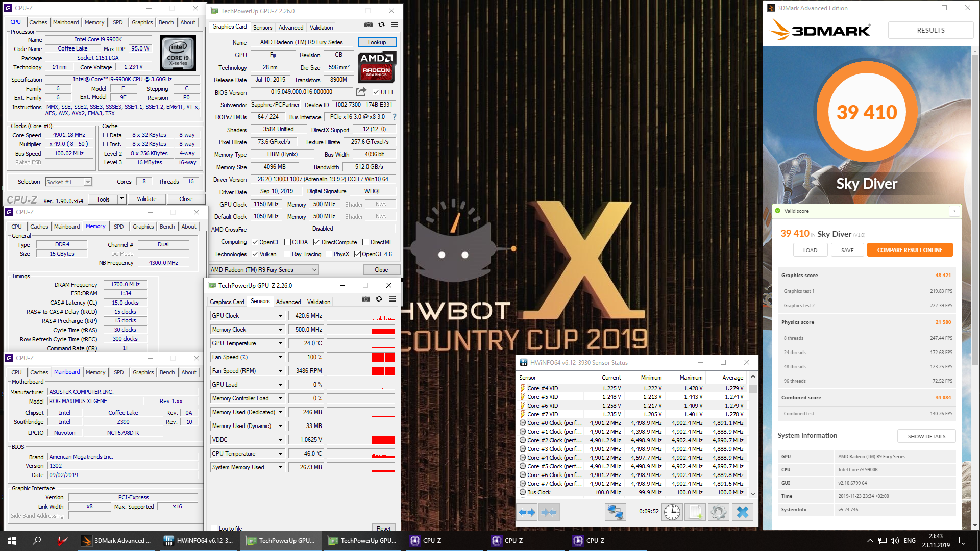Image resolution: width=980 pixels, height=551 pixels.
Task: Click the volume icon in system tray
Action: click(894, 540)
